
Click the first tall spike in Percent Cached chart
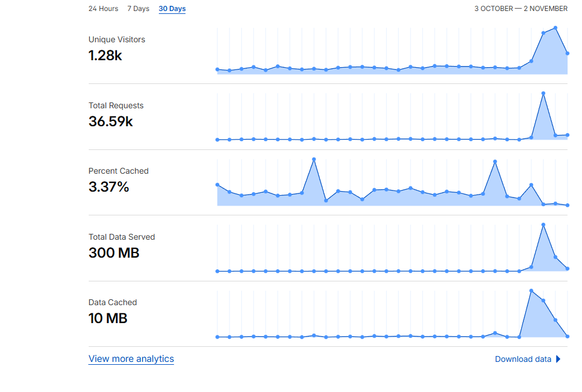click(x=314, y=159)
